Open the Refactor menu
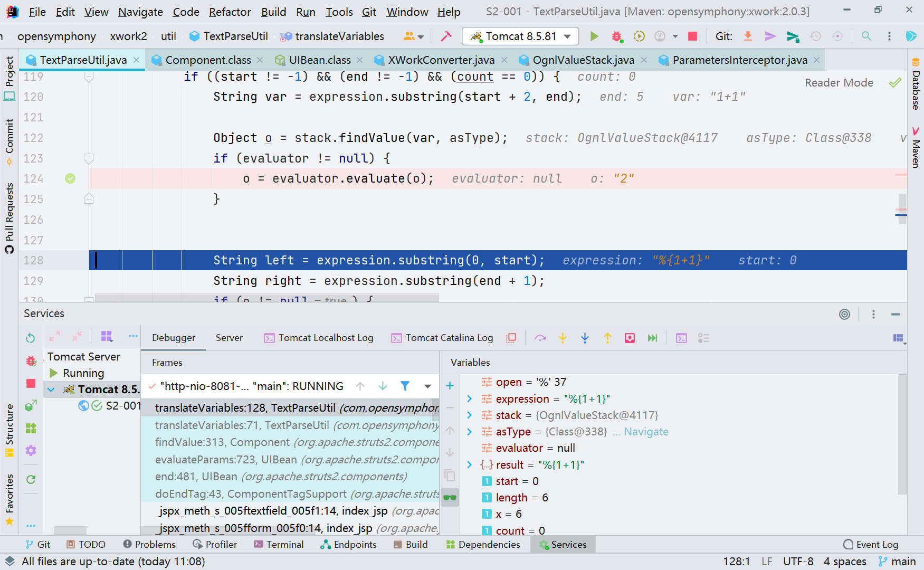 [230, 12]
